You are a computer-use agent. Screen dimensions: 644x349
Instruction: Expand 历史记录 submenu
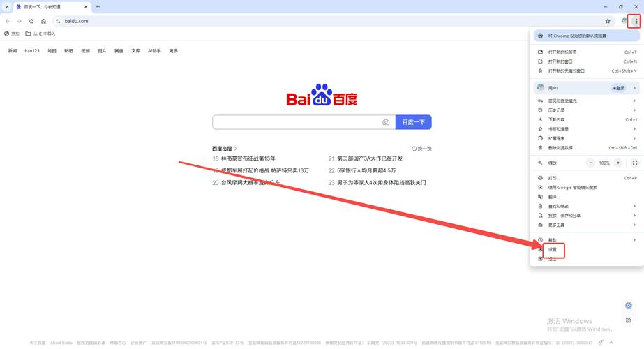pyautogui.click(x=587, y=110)
